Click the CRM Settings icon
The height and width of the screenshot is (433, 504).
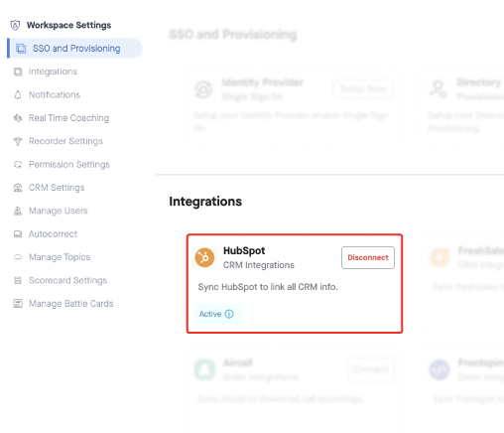tap(18, 188)
